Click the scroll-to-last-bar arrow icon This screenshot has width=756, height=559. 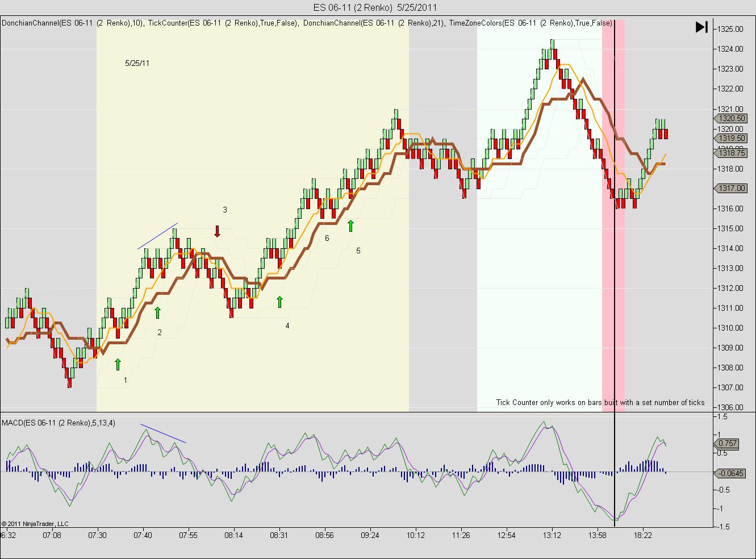pos(701,27)
